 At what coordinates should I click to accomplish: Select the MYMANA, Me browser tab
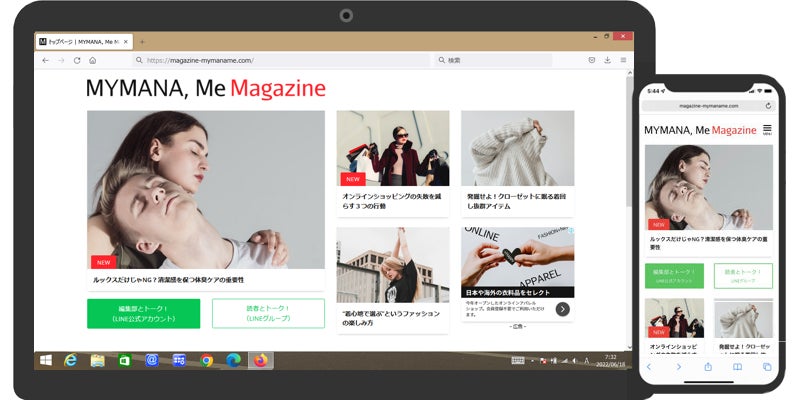click(x=82, y=41)
